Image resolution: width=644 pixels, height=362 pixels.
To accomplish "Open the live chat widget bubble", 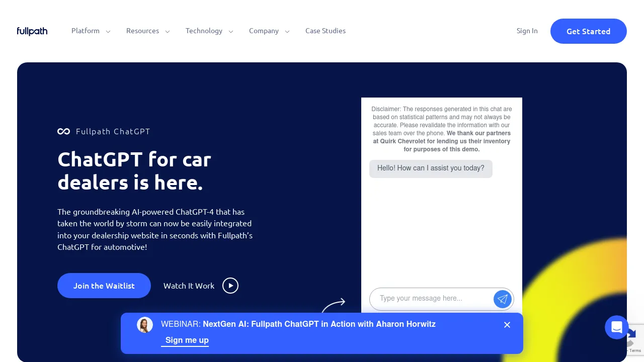I will [617, 327].
